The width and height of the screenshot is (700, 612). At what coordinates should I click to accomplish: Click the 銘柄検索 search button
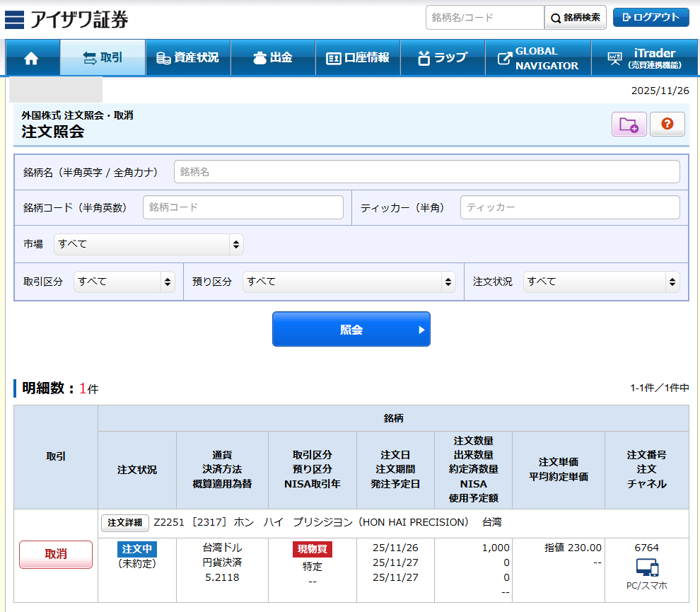575,18
